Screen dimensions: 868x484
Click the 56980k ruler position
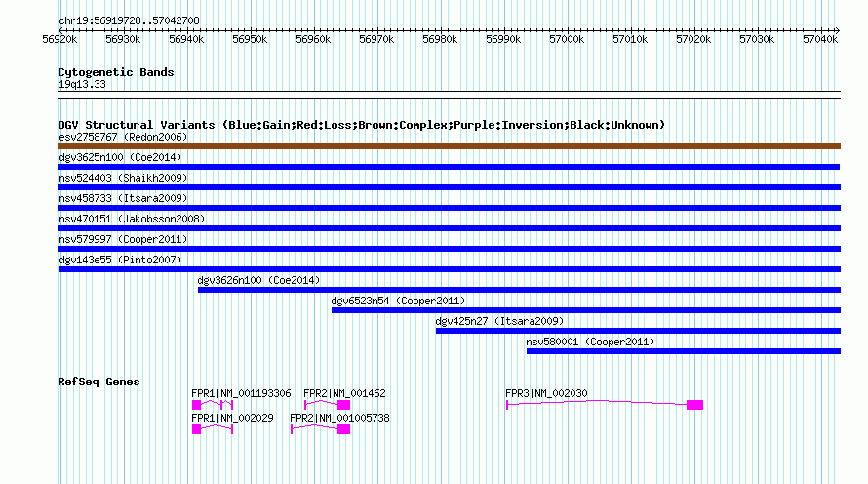(440, 39)
